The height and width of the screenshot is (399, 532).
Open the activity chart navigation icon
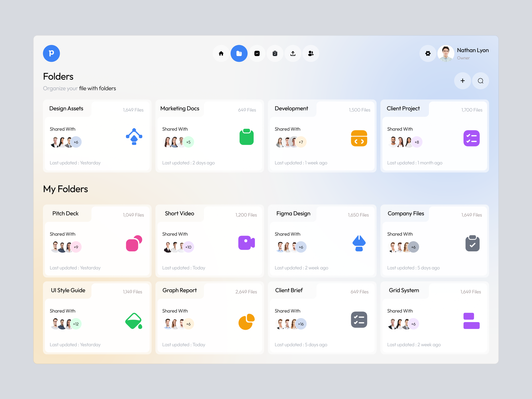click(257, 53)
